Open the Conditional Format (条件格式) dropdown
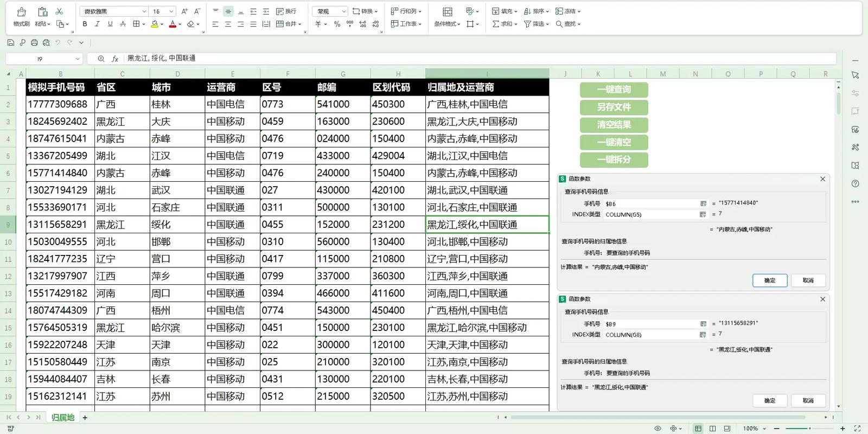This screenshot has height=434, width=868. click(x=447, y=24)
